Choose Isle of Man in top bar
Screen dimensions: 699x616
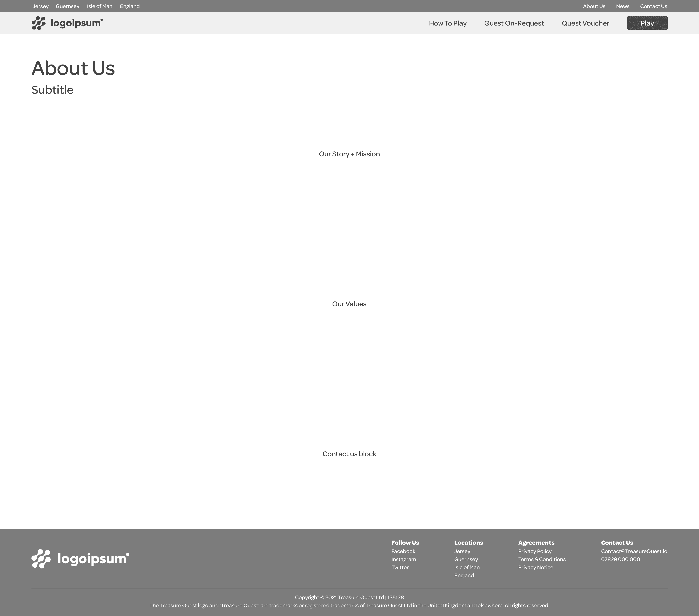pos(99,6)
